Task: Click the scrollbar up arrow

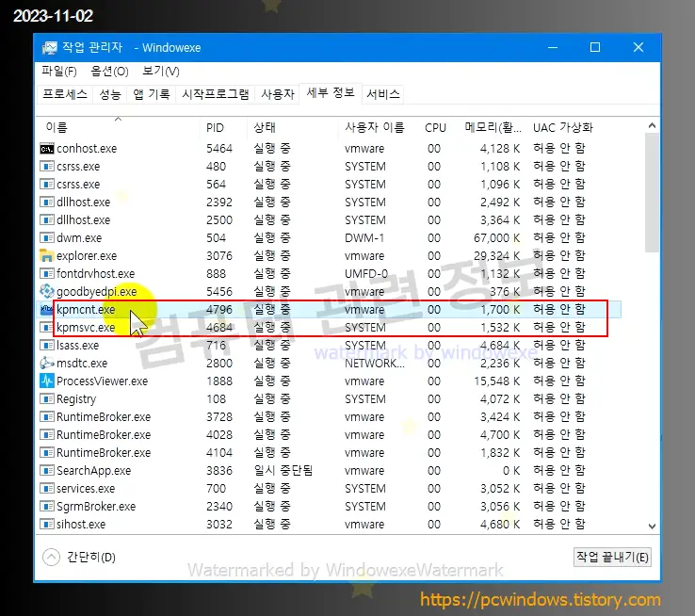Action: (652, 126)
